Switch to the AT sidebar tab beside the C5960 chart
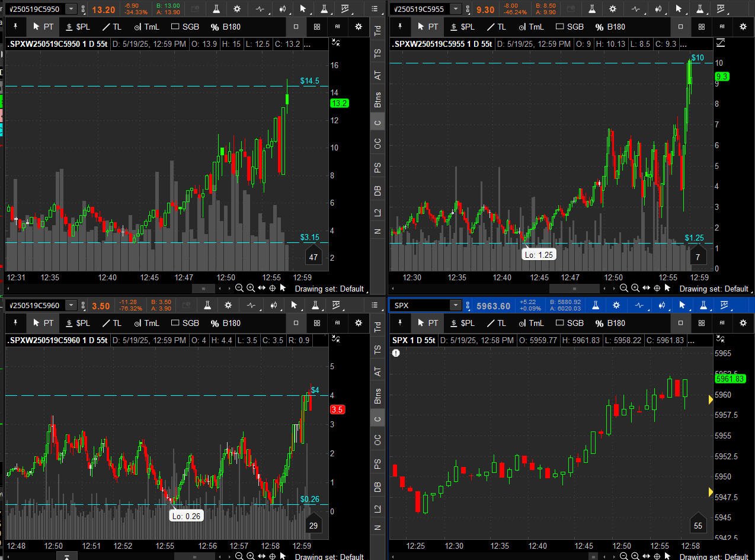 coord(378,372)
